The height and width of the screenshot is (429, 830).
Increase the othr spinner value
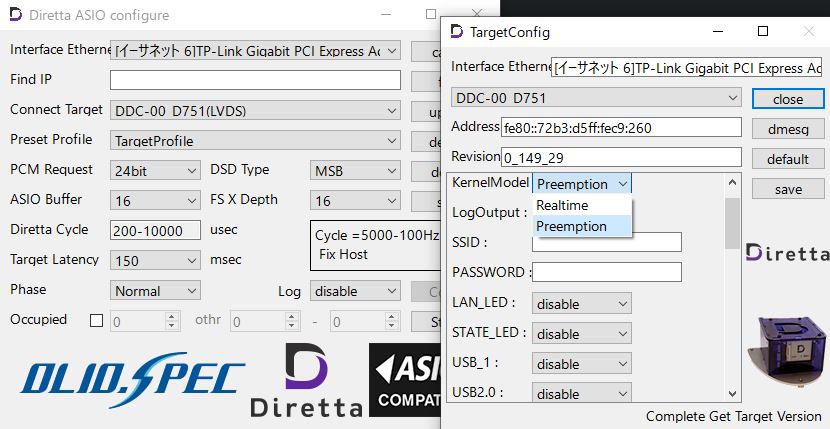(291, 316)
